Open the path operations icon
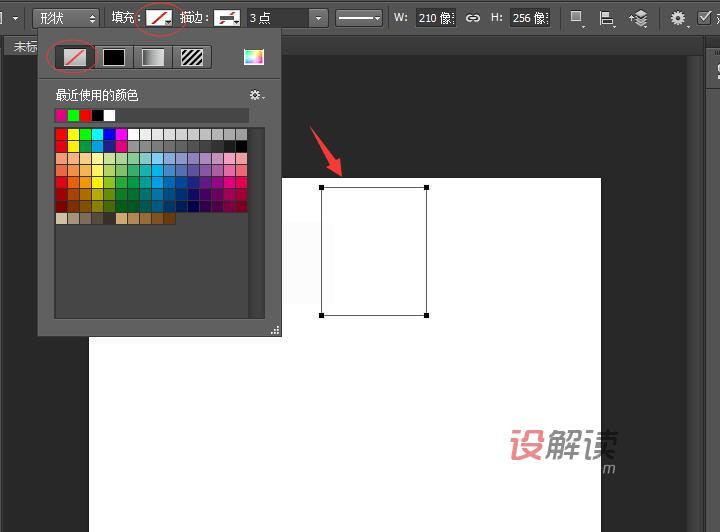This screenshot has width=720, height=532. 577,18
